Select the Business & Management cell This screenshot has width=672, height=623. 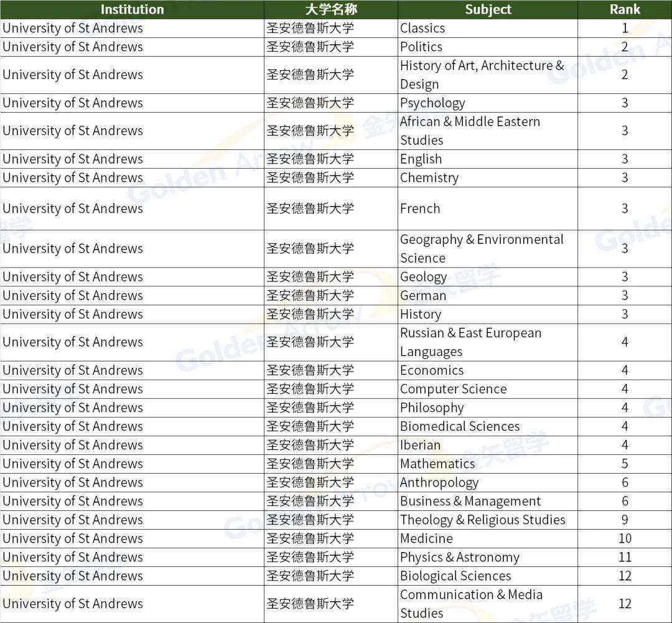point(469,501)
